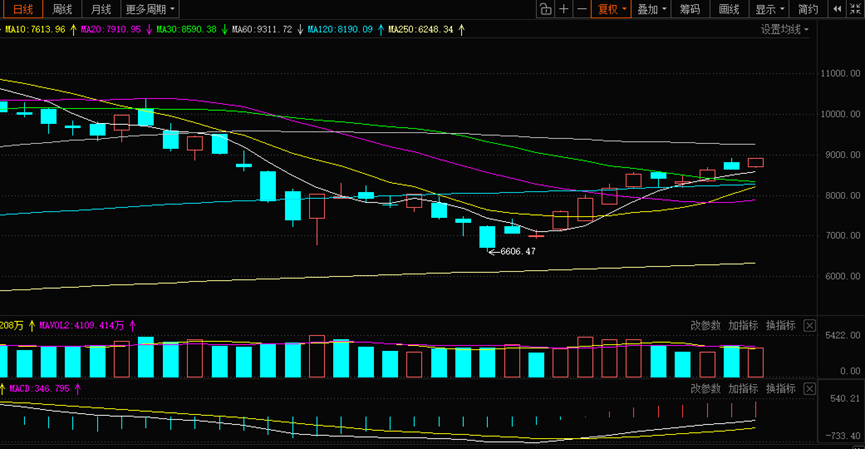Click 改参数 in the volume panel

click(706, 325)
